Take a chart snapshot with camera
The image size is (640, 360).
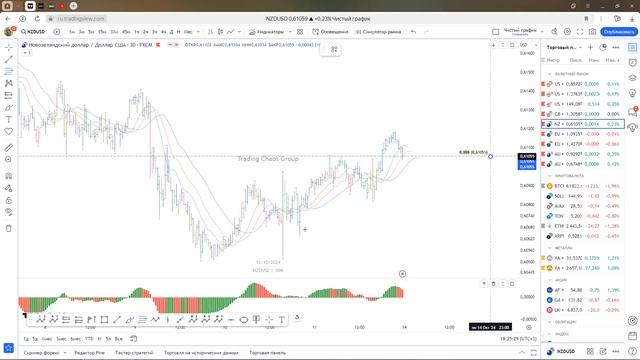coord(592,31)
